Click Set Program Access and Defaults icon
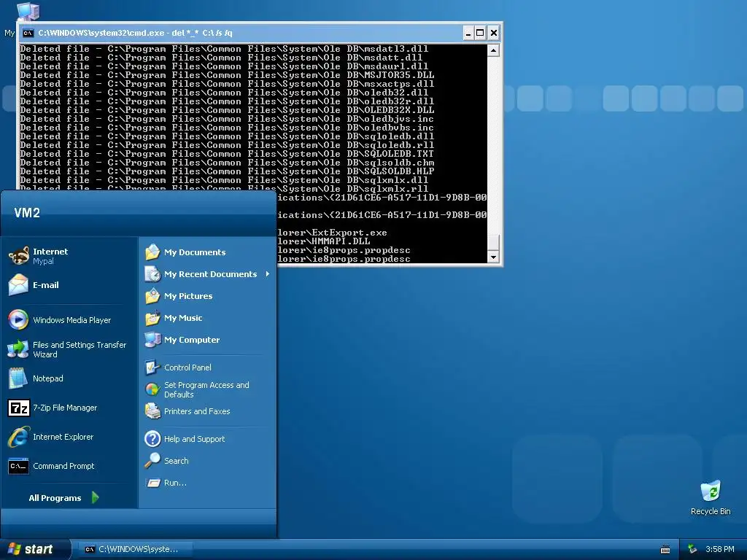This screenshot has height=560, width=747. point(152,389)
